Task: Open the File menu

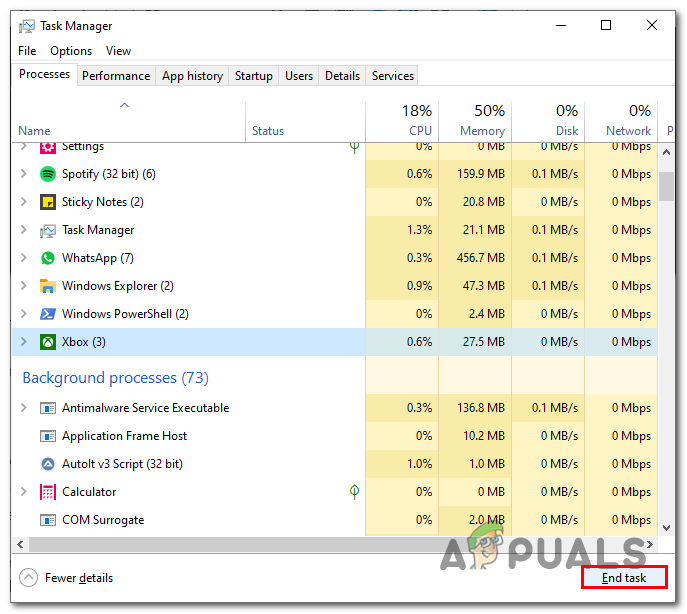Action: 27,51
